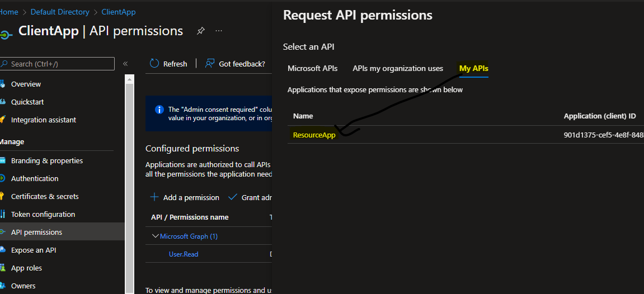The width and height of the screenshot is (644, 294).
Task: Click the checkmark Grant admin consent icon
Action: pos(233,197)
